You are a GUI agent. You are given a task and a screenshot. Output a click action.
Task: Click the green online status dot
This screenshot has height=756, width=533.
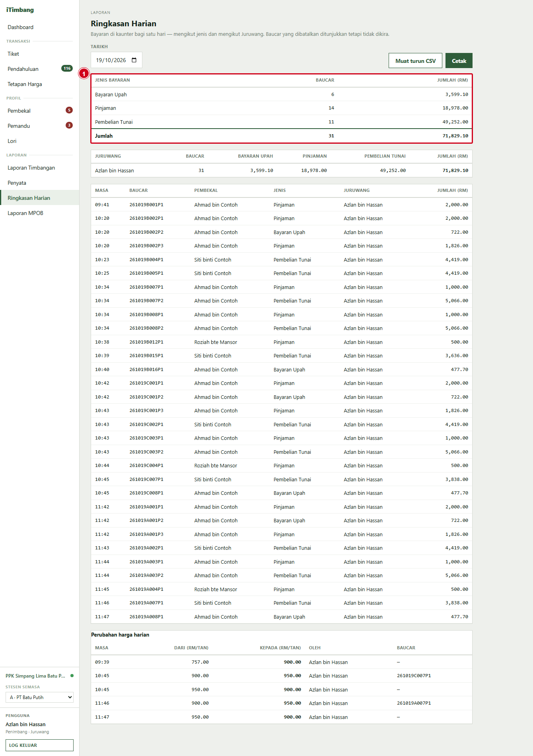tap(72, 676)
